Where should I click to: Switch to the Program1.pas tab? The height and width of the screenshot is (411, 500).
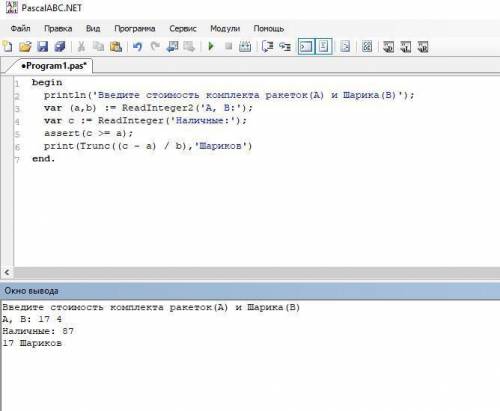pyautogui.click(x=53, y=66)
